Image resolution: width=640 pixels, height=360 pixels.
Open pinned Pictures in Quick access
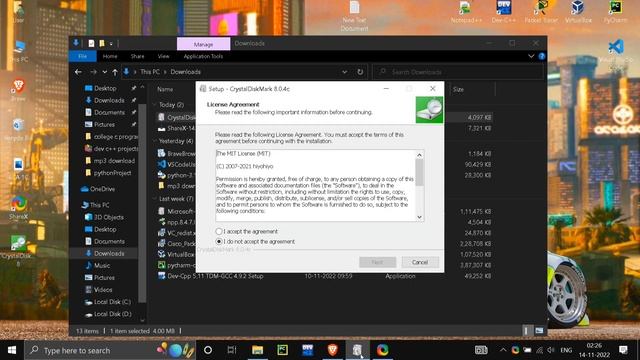(104, 124)
